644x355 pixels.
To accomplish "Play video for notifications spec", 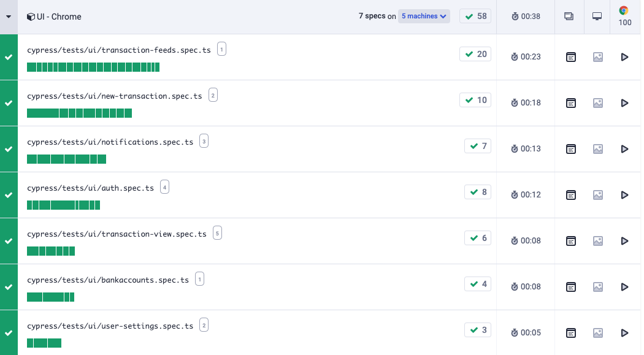I will point(624,149).
